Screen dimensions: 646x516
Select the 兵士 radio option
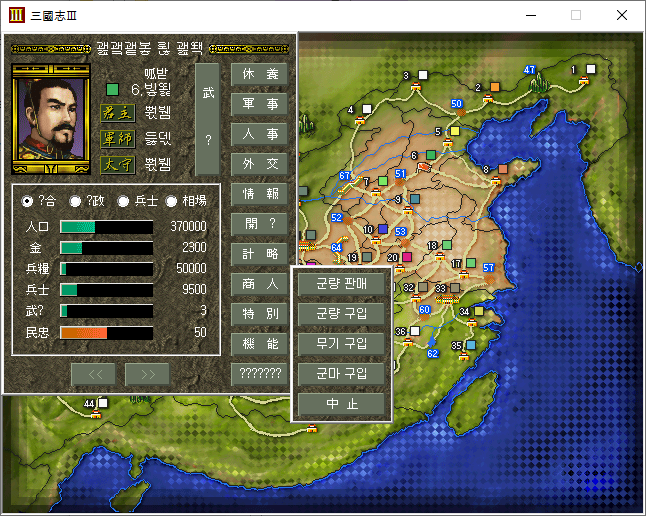123,201
